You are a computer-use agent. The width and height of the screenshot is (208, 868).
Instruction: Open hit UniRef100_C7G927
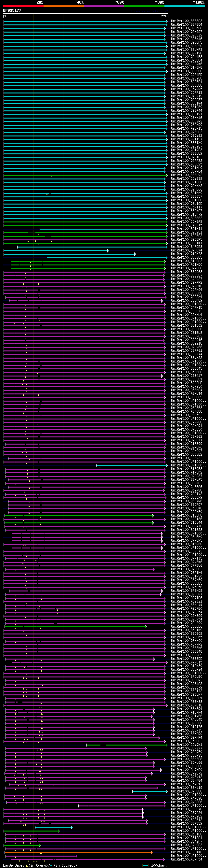click(x=187, y=279)
